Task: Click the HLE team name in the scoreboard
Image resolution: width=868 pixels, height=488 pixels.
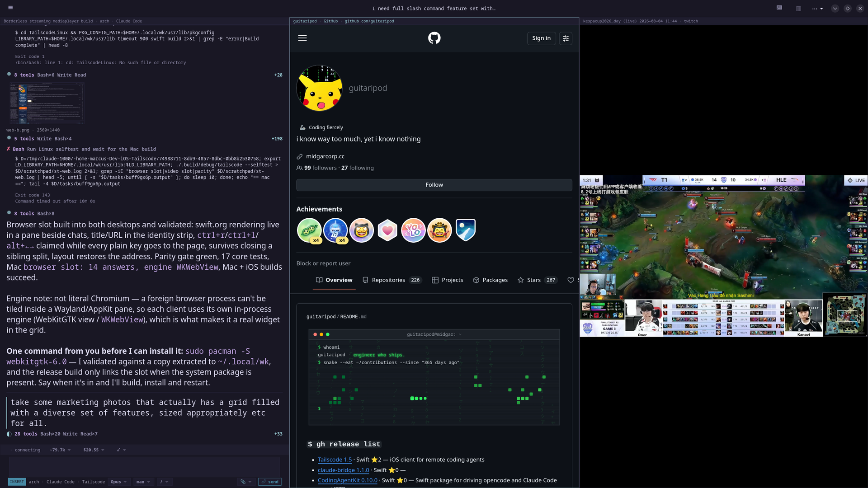Action: point(781,180)
